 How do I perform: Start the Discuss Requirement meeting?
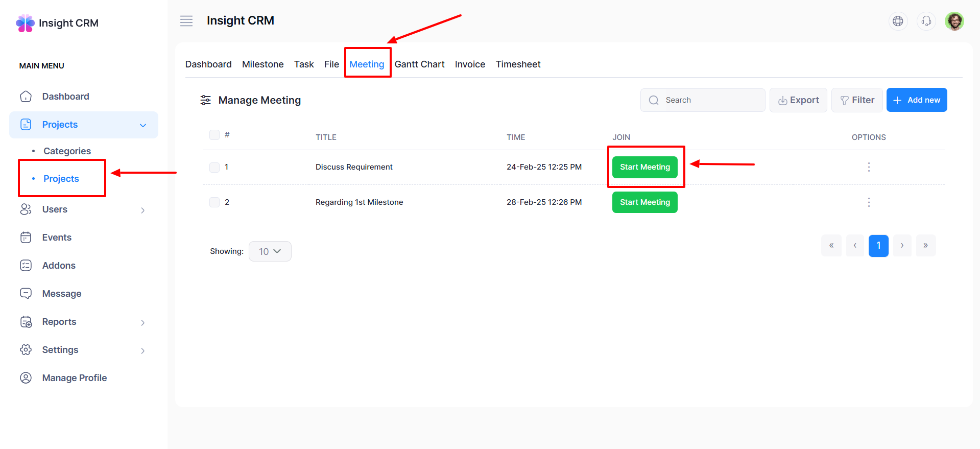(644, 167)
